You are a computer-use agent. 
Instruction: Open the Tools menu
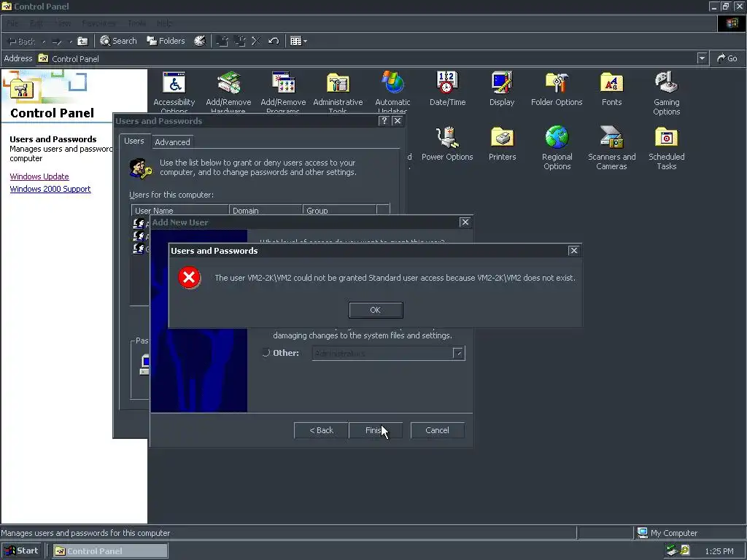136,23
